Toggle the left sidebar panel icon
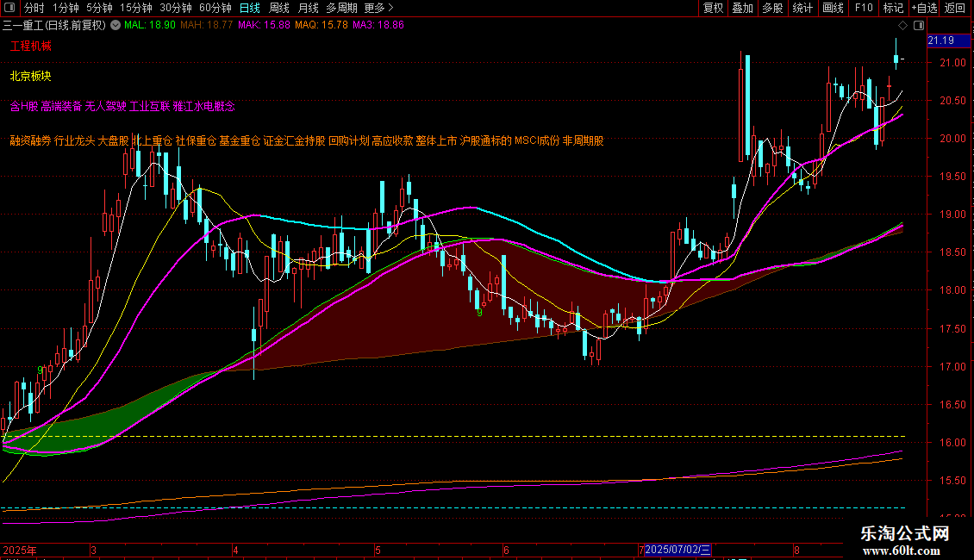Screen dimensions: 974x560 click(x=9, y=8)
